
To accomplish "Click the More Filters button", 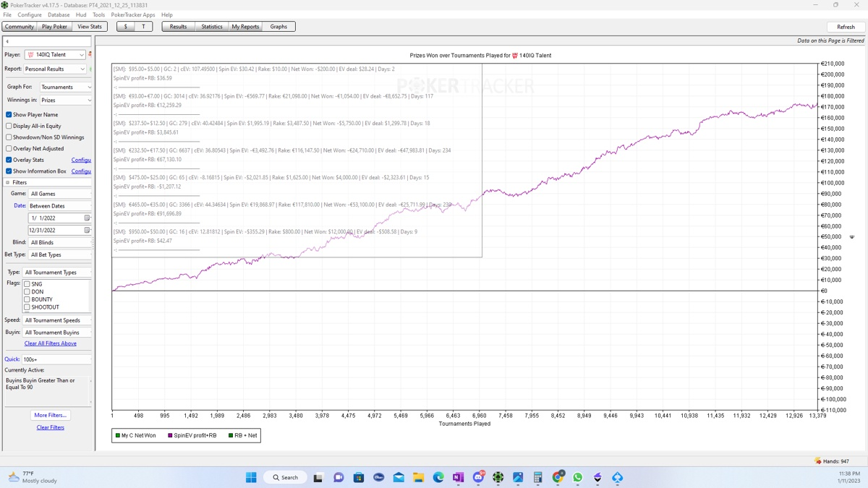I will [50, 415].
